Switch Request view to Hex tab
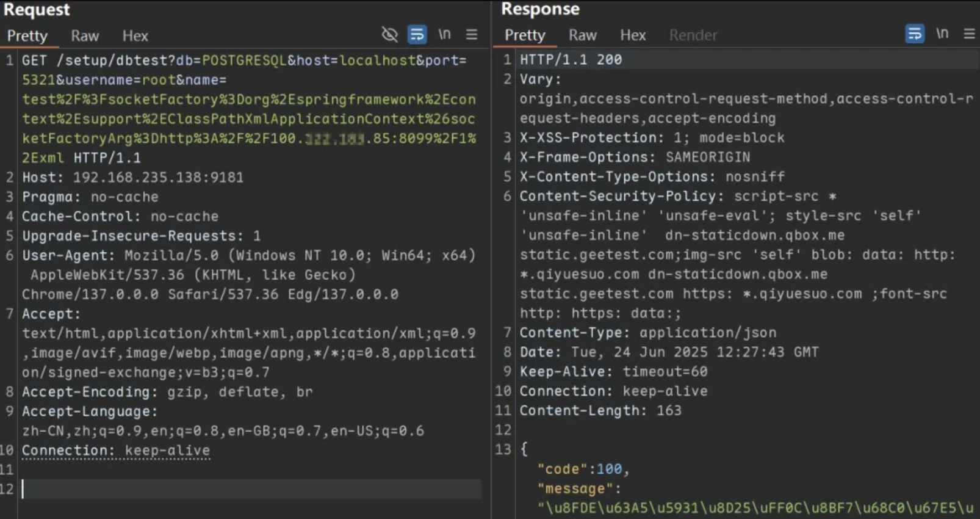 coord(135,36)
